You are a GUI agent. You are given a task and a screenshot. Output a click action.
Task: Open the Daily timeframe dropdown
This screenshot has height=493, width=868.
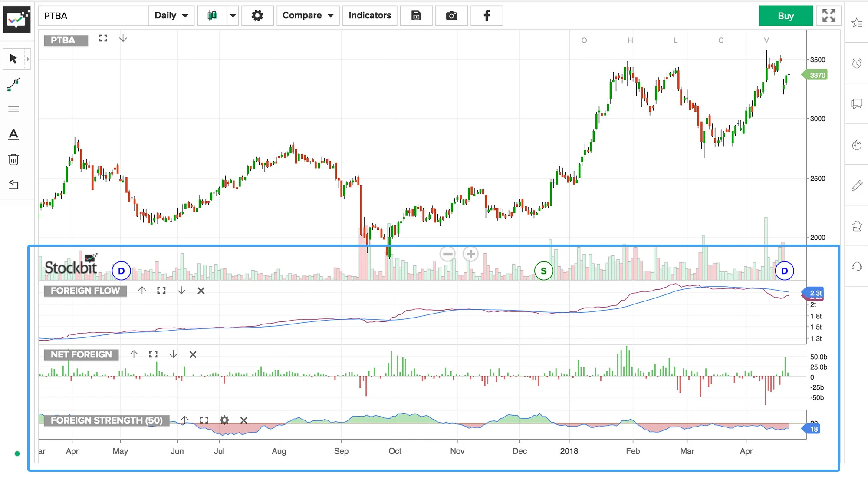[171, 16]
